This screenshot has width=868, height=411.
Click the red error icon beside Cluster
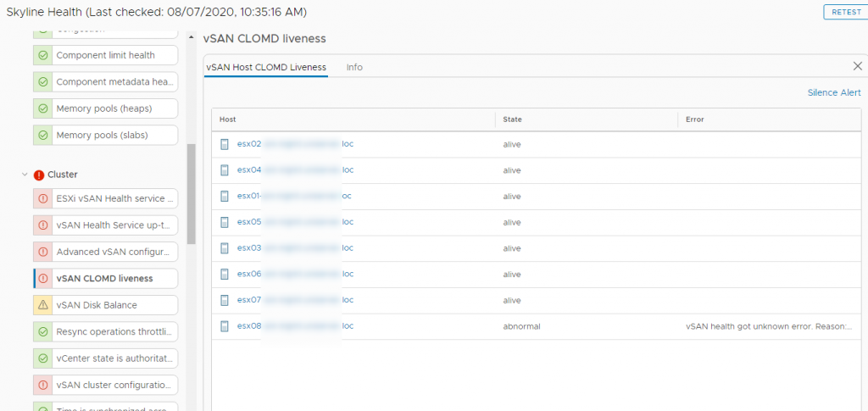pyautogui.click(x=39, y=175)
